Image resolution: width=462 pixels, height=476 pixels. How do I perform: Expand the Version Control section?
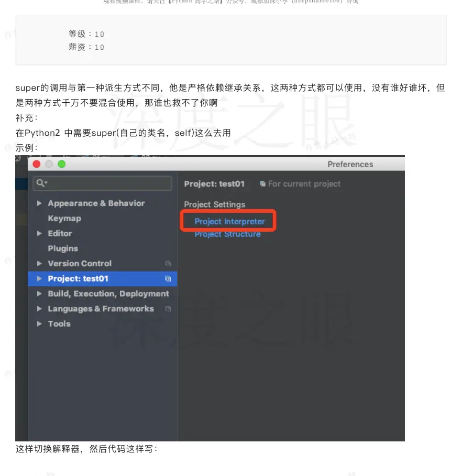pos(39,264)
